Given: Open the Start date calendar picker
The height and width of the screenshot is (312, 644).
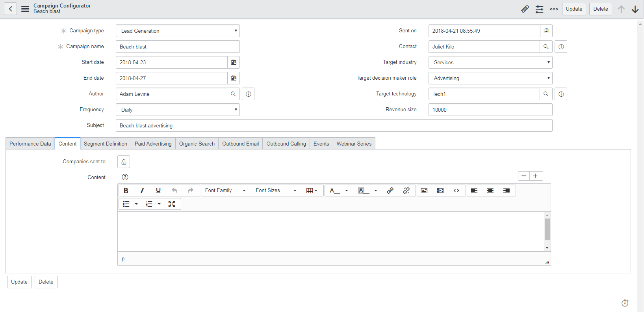Looking at the screenshot, I should [x=234, y=62].
